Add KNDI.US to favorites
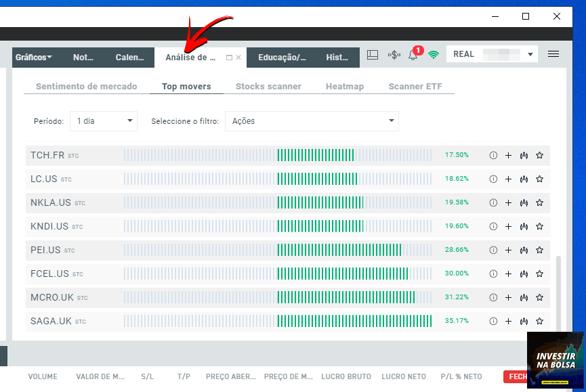This screenshot has width=586, height=392. tap(539, 226)
